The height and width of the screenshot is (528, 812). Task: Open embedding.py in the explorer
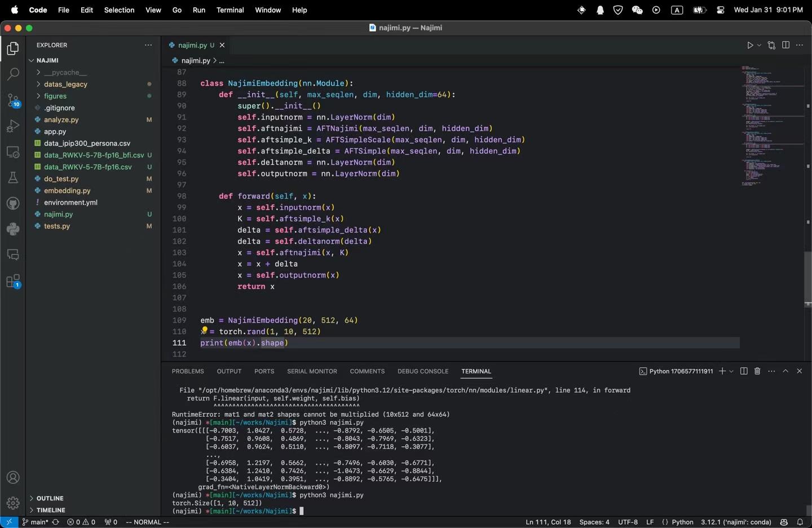(x=67, y=191)
